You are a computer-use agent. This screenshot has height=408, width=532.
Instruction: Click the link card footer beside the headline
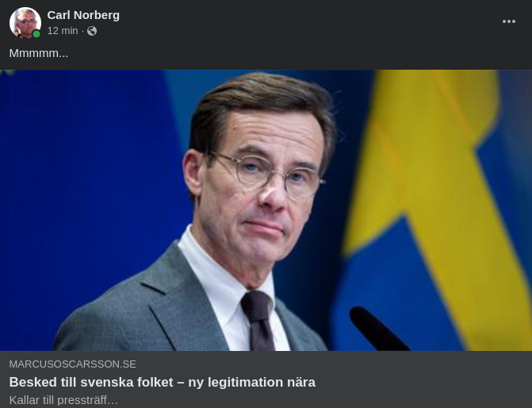(x=424, y=379)
